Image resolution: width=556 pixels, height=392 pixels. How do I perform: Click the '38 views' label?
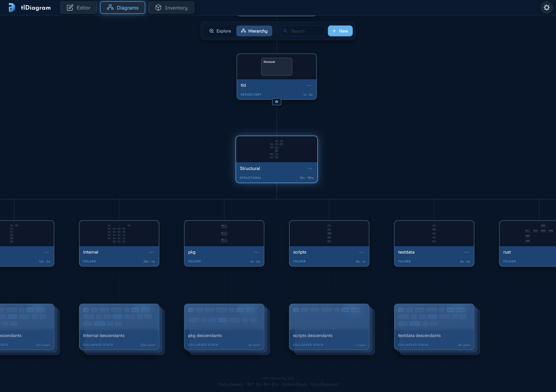click(x=464, y=345)
